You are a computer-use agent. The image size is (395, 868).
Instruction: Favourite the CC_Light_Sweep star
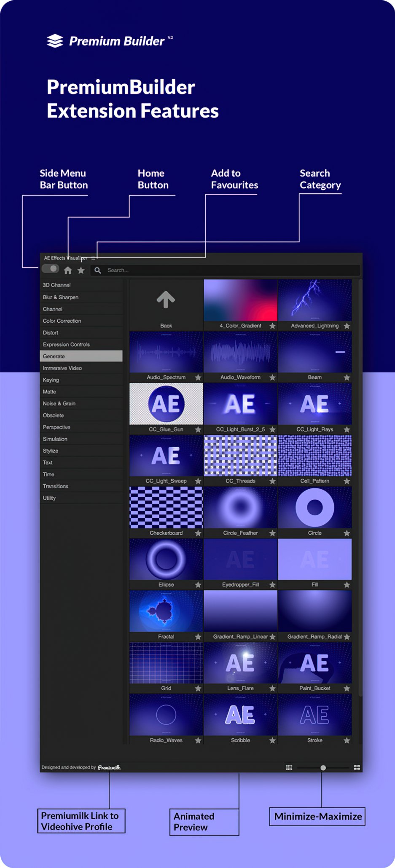point(198,481)
